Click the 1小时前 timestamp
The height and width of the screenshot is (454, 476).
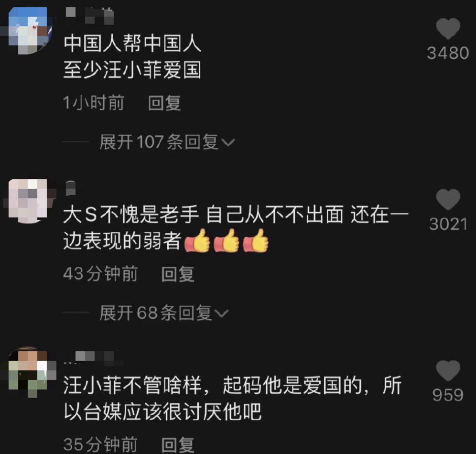point(94,103)
